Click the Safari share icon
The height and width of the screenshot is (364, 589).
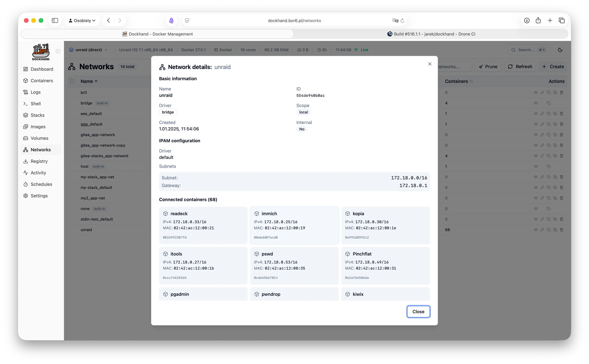(x=538, y=20)
